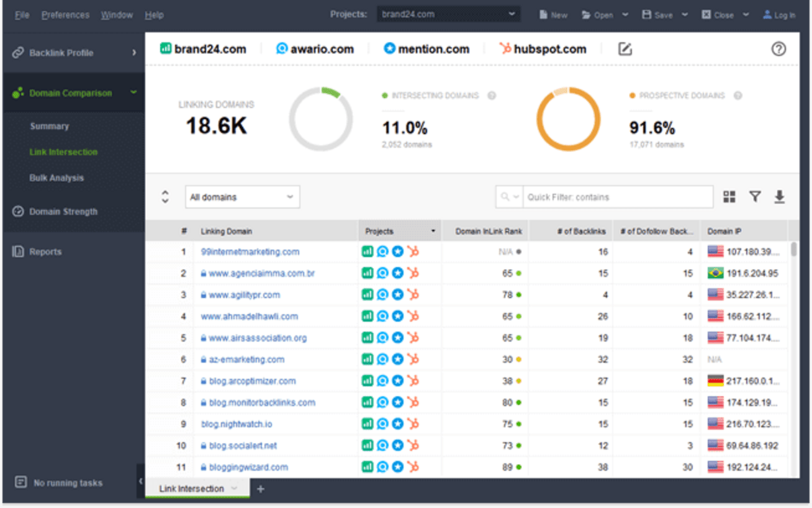Select Bulk Analysis in the sidebar
The width and height of the screenshot is (812, 508).
click(56, 178)
